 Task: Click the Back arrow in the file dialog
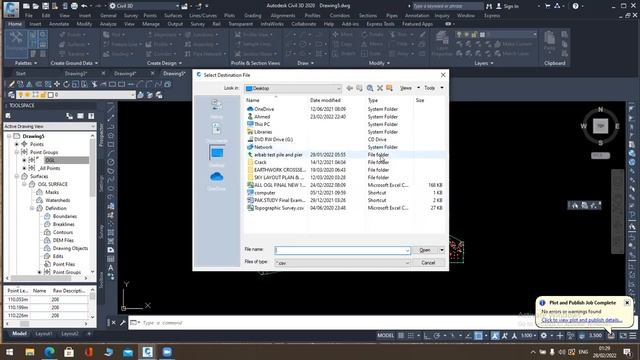coord(349,88)
